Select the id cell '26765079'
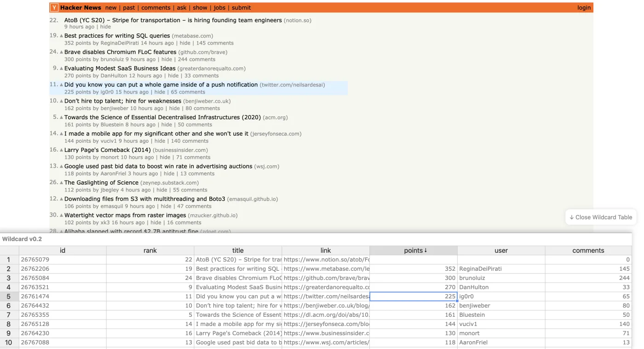 point(63,260)
